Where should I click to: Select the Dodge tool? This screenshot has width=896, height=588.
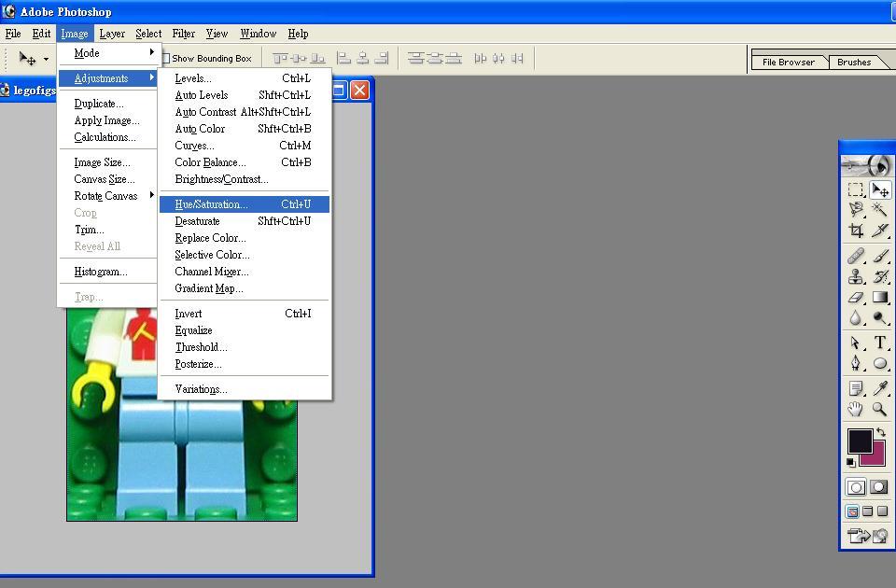[x=880, y=317]
